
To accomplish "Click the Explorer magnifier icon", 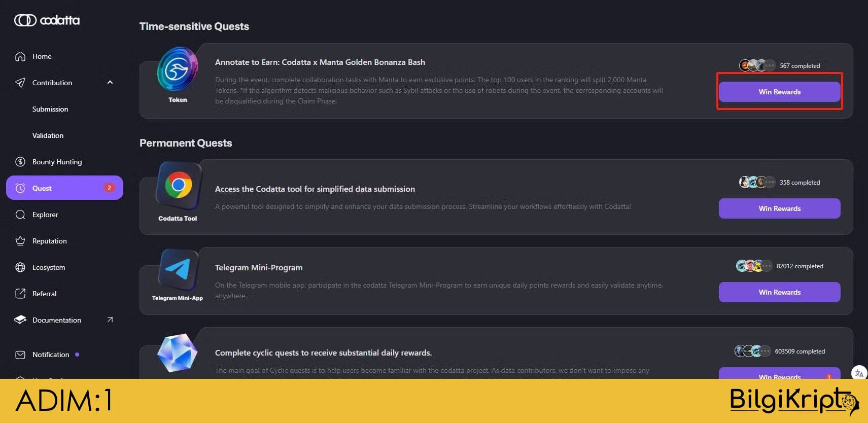I will point(20,215).
